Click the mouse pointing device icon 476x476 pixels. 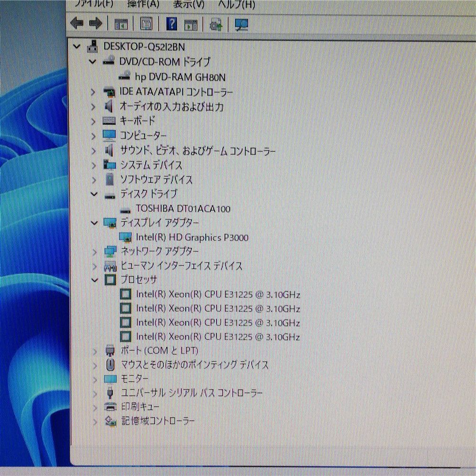tap(110, 365)
